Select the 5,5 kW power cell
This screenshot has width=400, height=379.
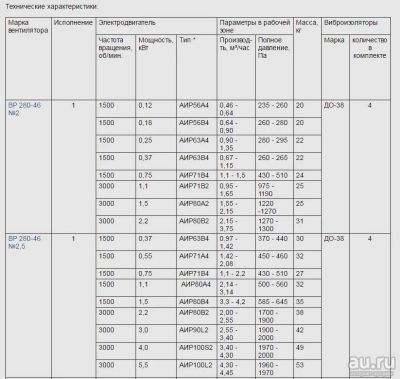156,369
